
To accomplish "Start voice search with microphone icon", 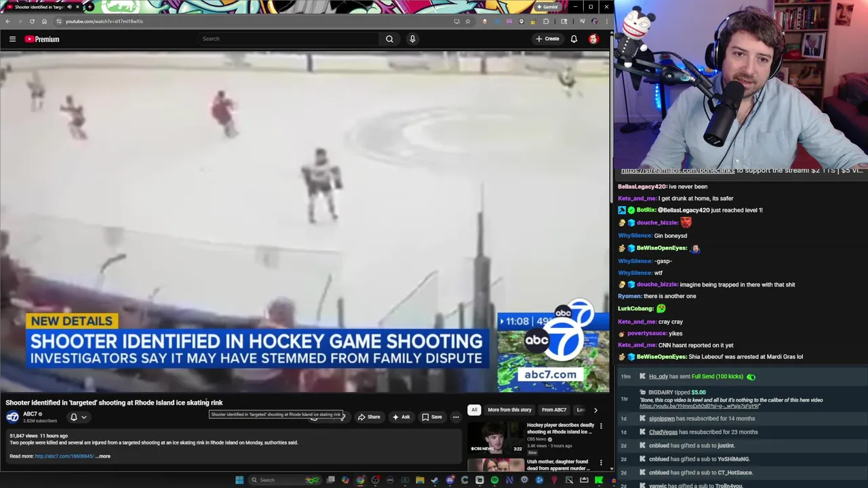I will point(412,39).
